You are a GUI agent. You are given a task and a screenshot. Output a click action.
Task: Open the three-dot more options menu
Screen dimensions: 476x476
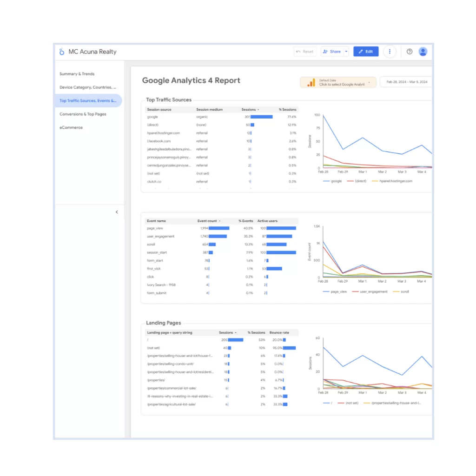pos(390,52)
